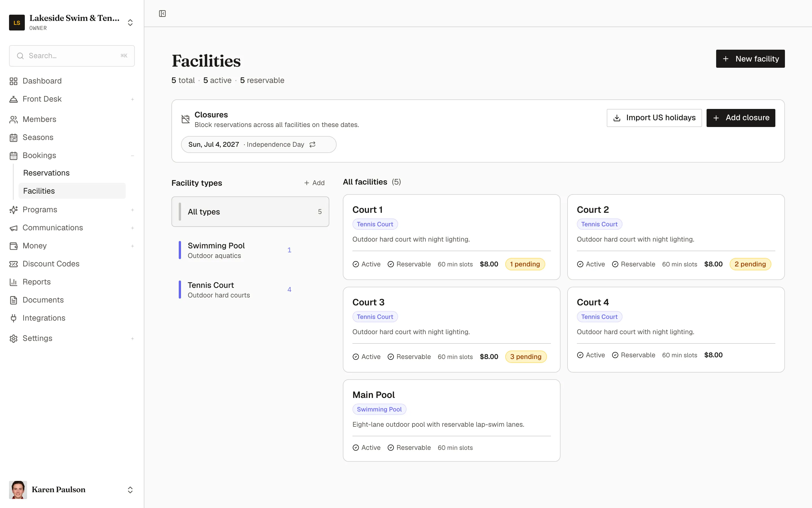Open Karen Paulson user menu chevron
The width and height of the screenshot is (812, 508).
pyautogui.click(x=130, y=490)
